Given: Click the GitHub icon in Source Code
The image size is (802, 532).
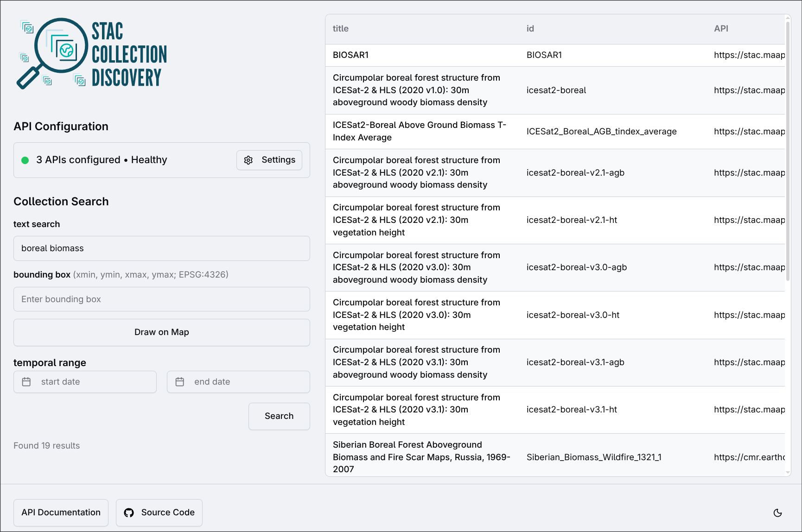Looking at the screenshot, I should tap(129, 513).
